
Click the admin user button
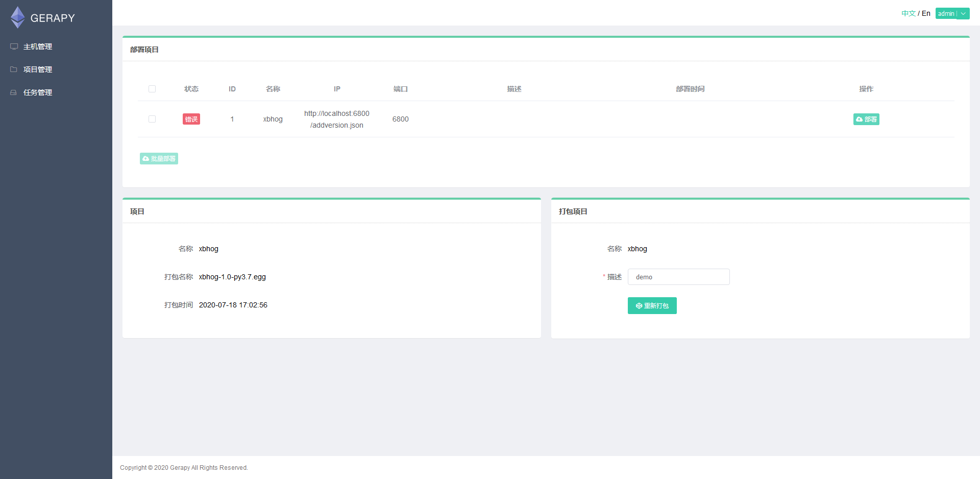coord(946,14)
